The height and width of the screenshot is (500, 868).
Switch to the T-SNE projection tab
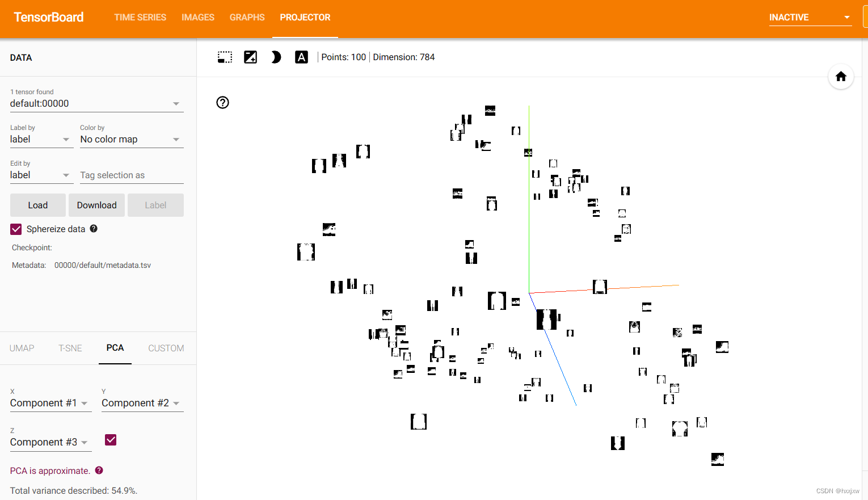coord(70,348)
